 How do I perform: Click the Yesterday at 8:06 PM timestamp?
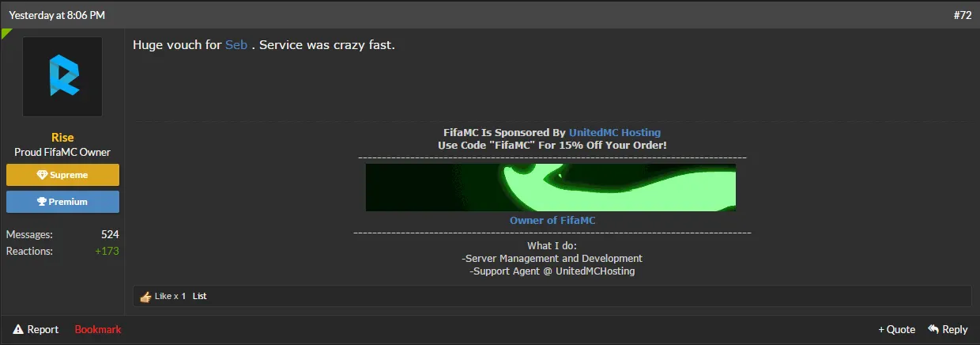[56, 15]
